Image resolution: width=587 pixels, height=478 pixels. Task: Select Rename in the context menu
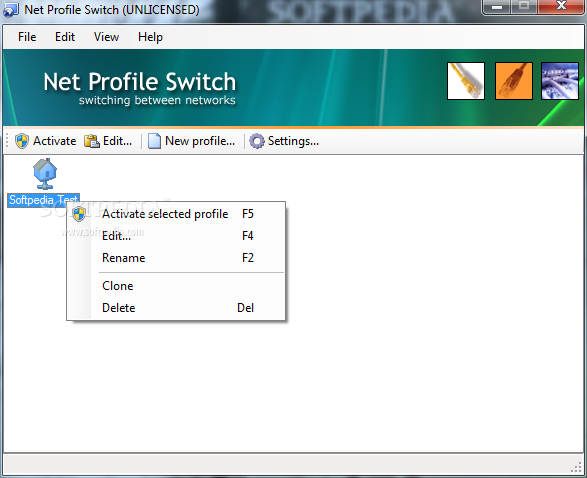pyautogui.click(x=176, y=258)
